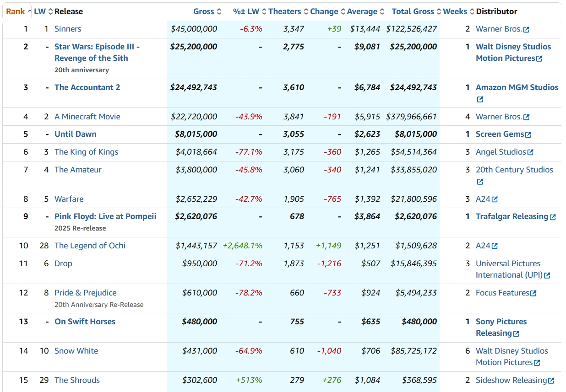Viewport: 566px width, 392px height.
Task: Sort by the Change column header
Action: (328, 11)
